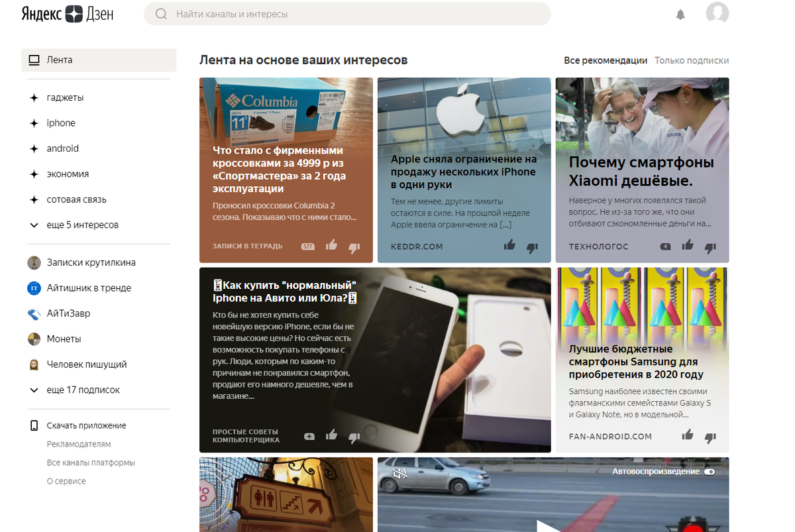Open the Samsung toys article image
This screenshot has height=532, width=795.
[642, 304]
